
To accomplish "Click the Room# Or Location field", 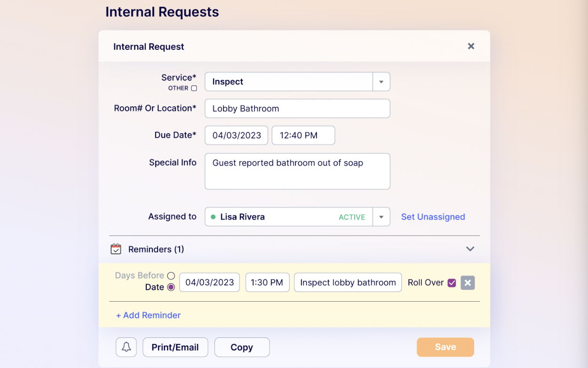I will pyautogui.click(x=297, y=109).
